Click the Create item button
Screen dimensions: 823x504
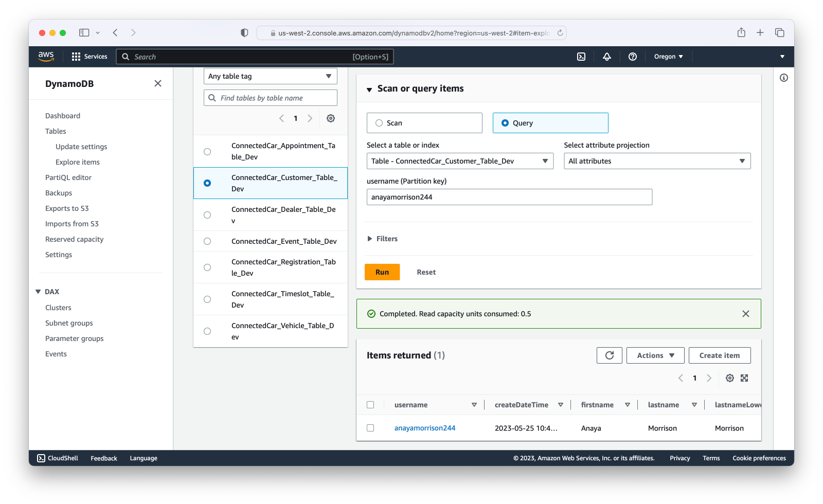(x=720, y=355)
